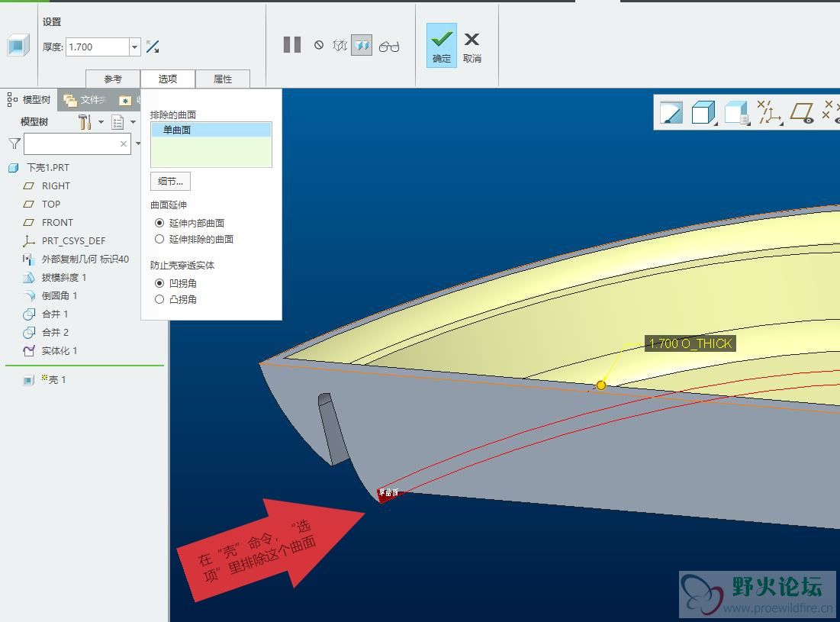Toggle datum plane display eye
840x622 pixels.
click(x=802, y=112)
